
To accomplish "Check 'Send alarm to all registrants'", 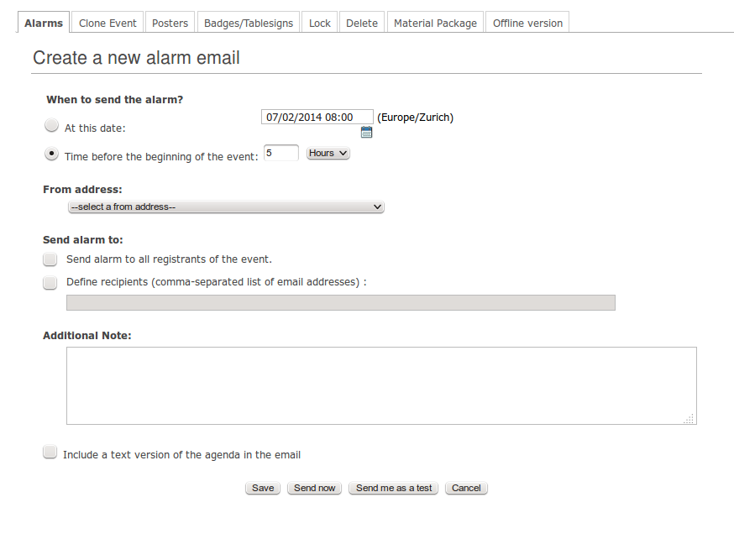I will point(50,259).
